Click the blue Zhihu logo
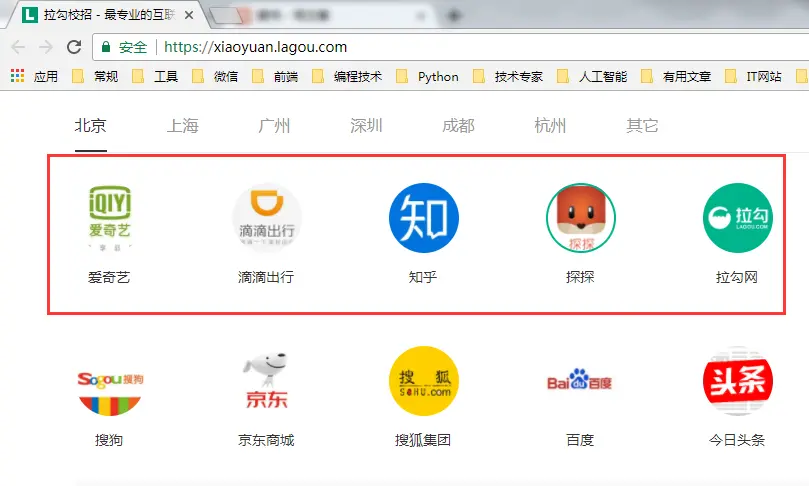Screen dimensions: 809x486 point(424,218)
